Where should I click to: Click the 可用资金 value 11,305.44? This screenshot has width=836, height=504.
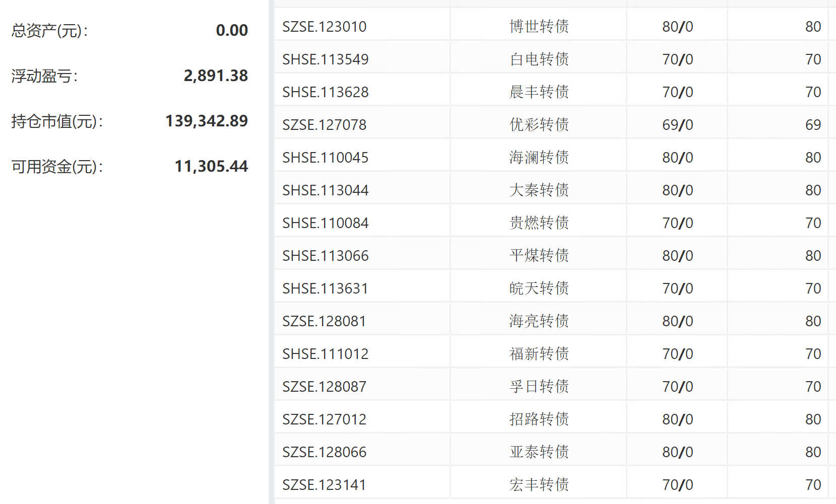pos(211,166)
